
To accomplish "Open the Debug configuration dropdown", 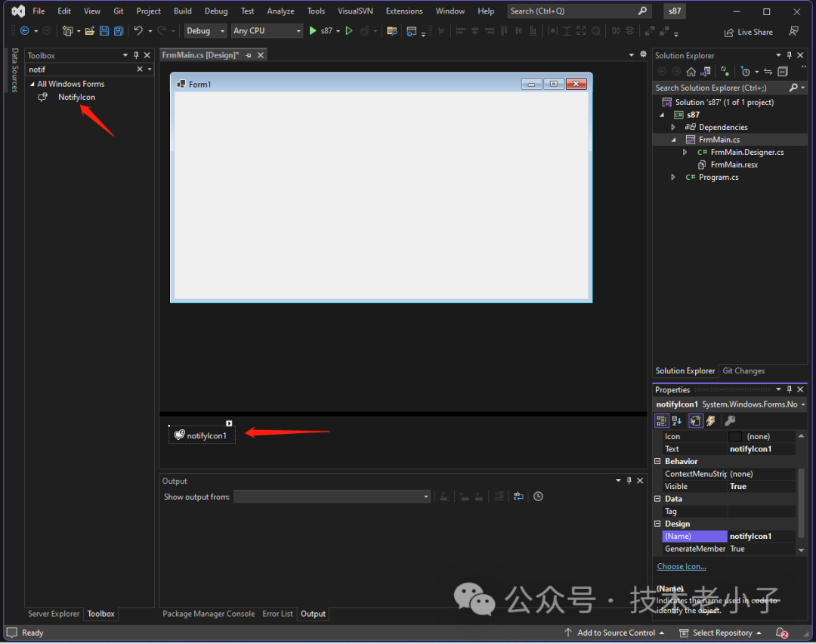I will (x=206, y=31).
